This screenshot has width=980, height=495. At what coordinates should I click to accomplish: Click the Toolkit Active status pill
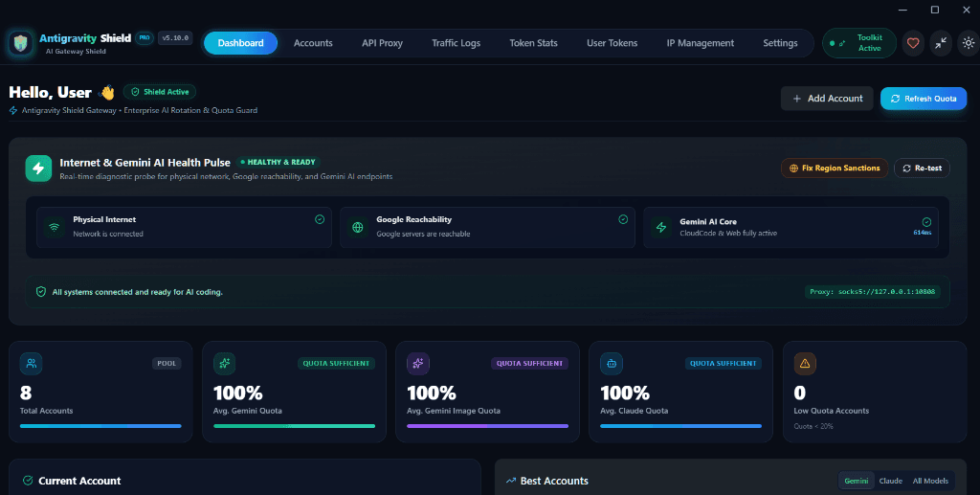coord(859,43)
